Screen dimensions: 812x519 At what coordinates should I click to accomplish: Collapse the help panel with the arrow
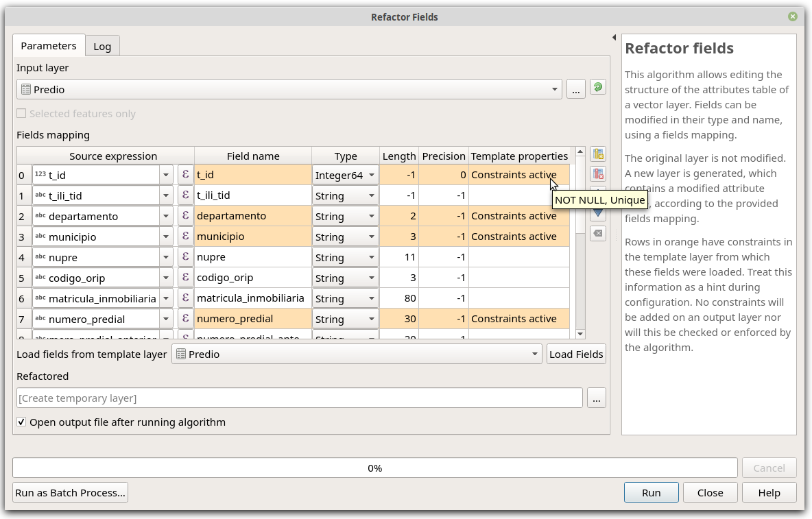click(x=614, y=38)
